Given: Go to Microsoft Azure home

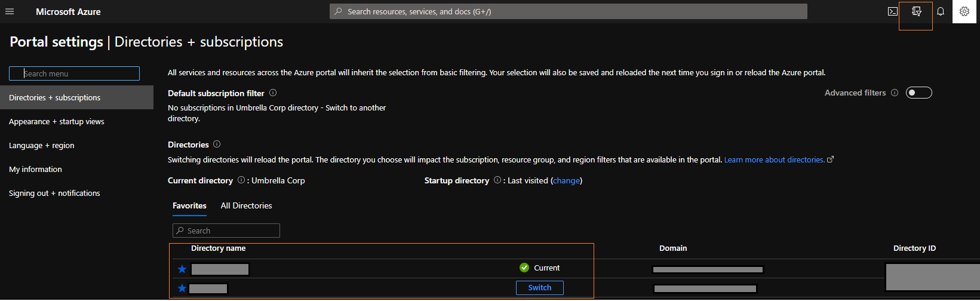Looking at the screenshot, I should point(68,11).
